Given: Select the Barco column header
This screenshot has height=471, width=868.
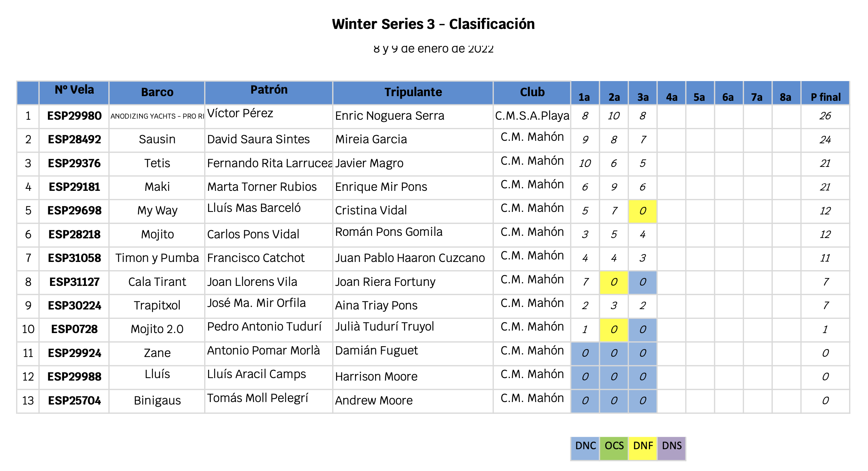Looking at the screenshot, I should pyautogui.click(x=157, y=93).
